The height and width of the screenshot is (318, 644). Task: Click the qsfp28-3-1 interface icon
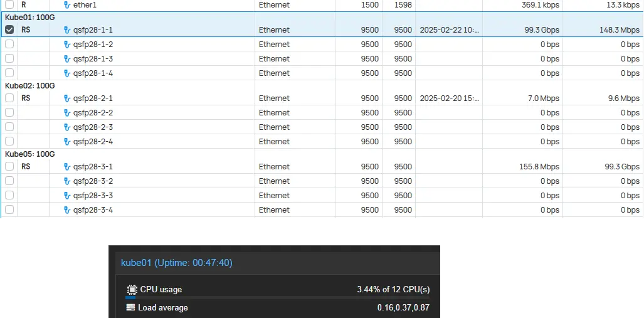(67, 166)
